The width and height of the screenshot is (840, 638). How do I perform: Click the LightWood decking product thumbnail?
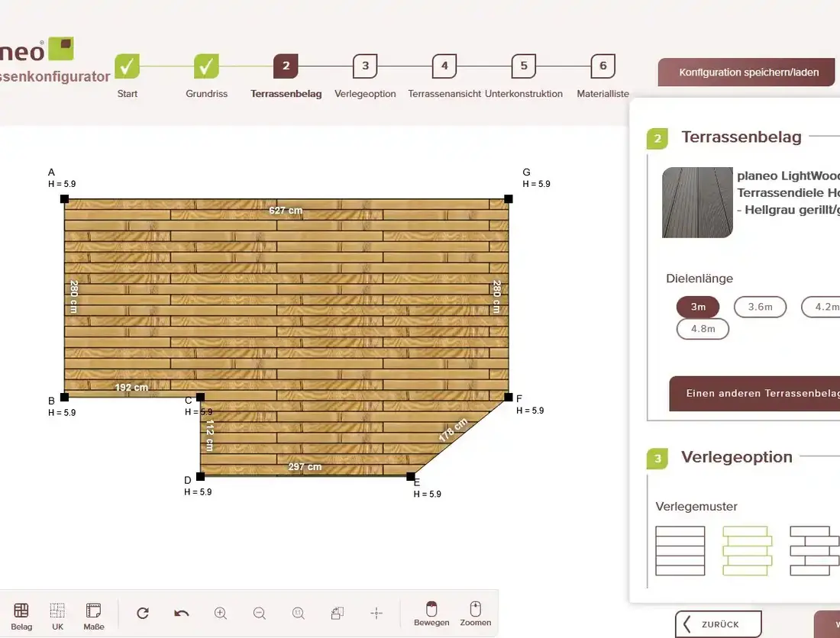(x=697, y=202)
